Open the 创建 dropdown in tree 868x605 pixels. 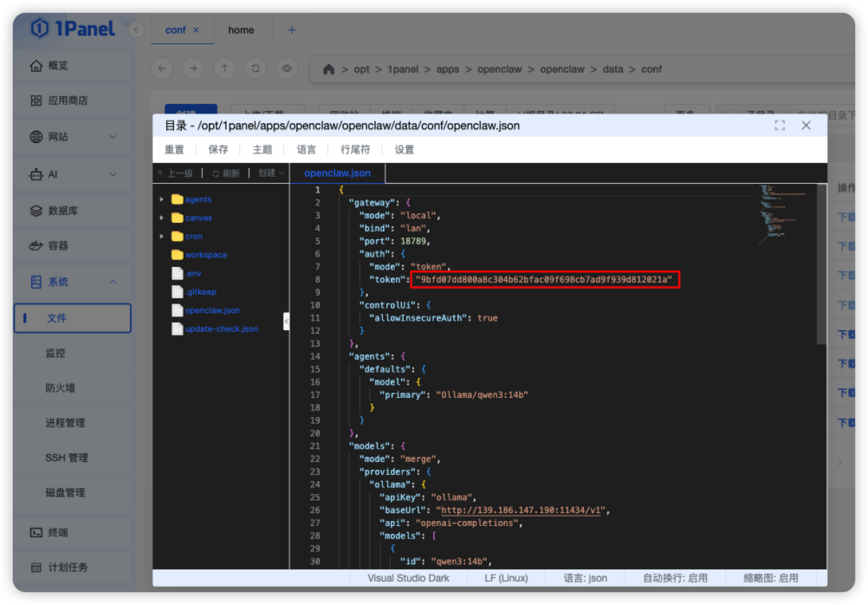click(x=272, y=173)
